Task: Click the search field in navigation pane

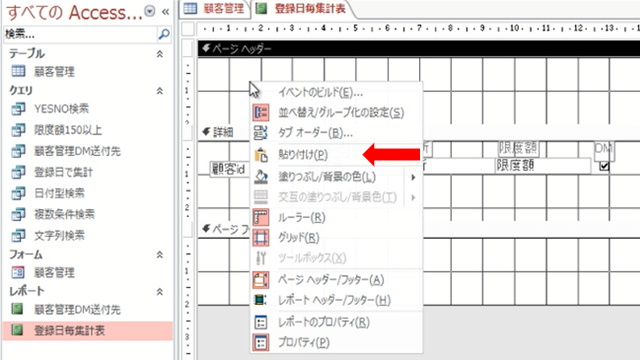Action: pyautogui.click(x=80, y=35)
